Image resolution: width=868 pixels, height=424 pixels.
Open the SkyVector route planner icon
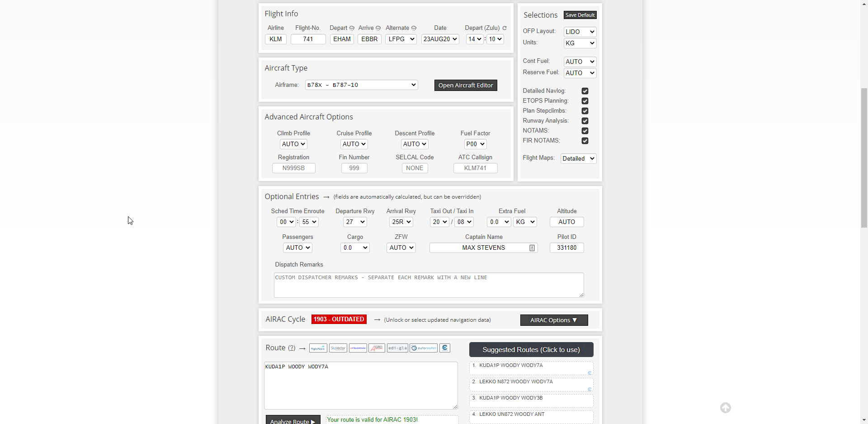point(338,348)
